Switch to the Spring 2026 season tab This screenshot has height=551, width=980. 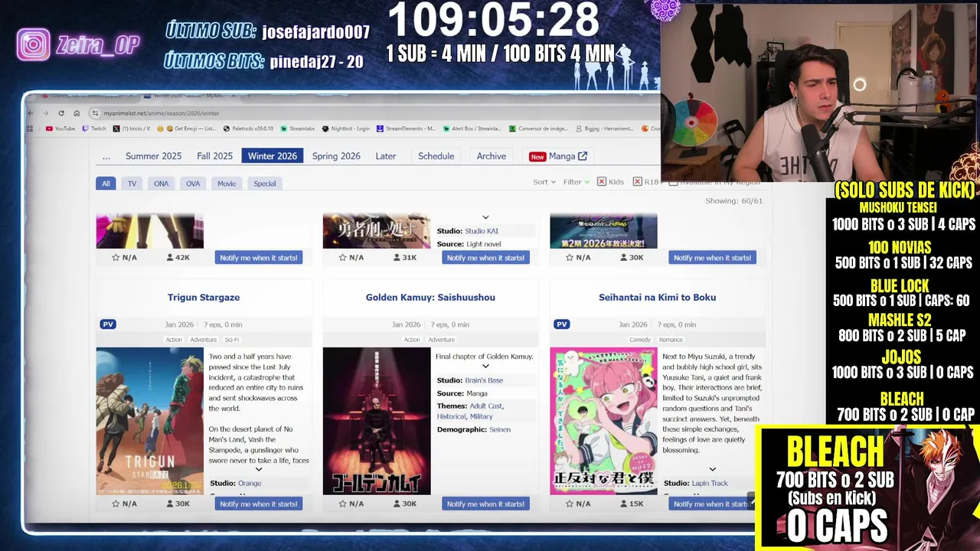(336, 156)
